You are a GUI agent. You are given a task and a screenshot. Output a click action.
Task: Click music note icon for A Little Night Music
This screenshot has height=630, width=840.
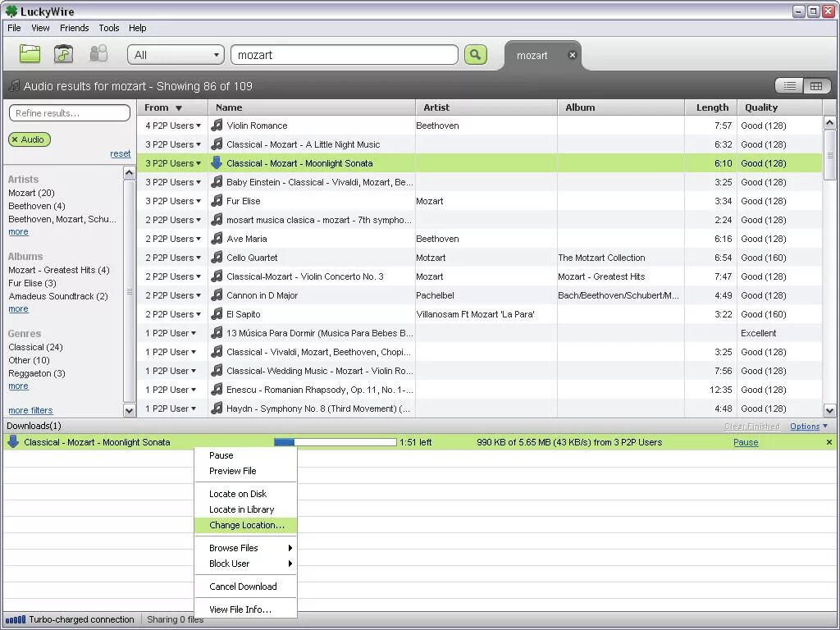click(217, 144)
